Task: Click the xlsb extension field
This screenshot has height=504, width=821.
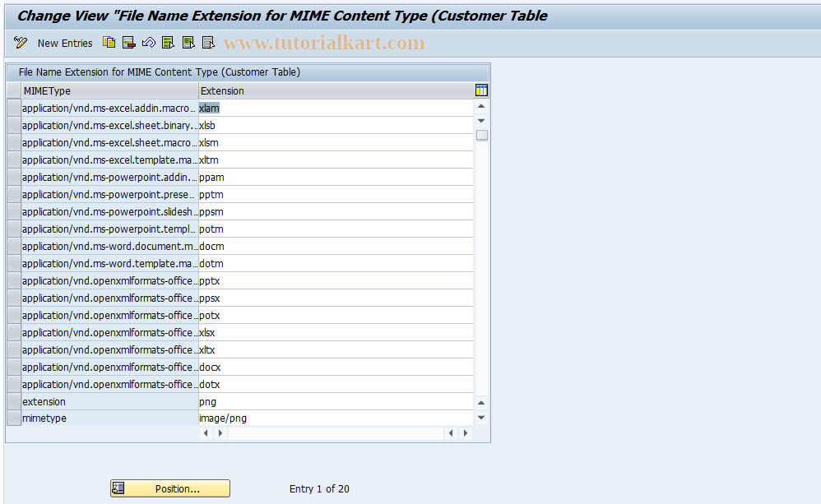Action: 336,125
